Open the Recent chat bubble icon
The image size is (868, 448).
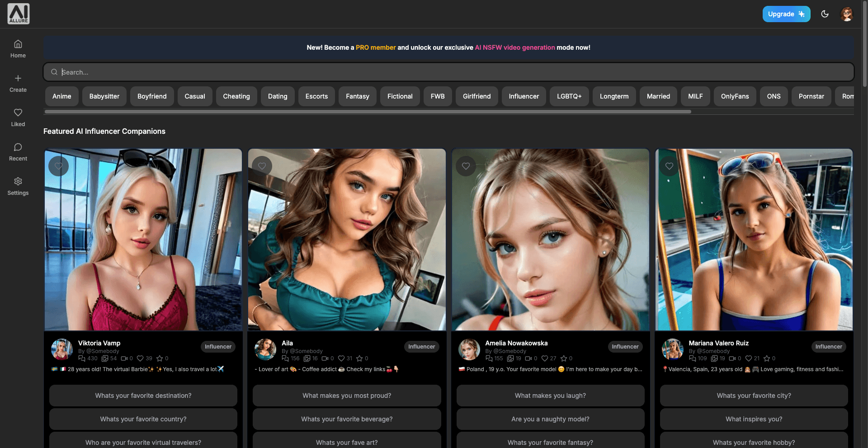tap(18, 147)
